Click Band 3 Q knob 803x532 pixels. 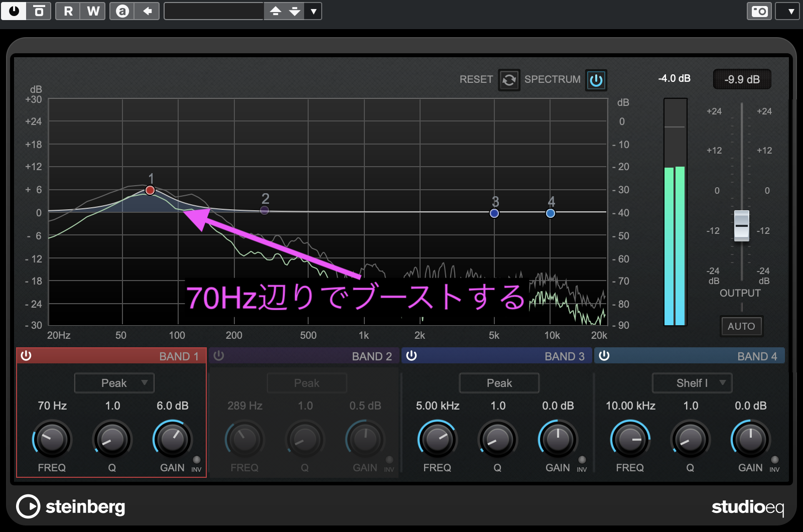pos(497,440)
